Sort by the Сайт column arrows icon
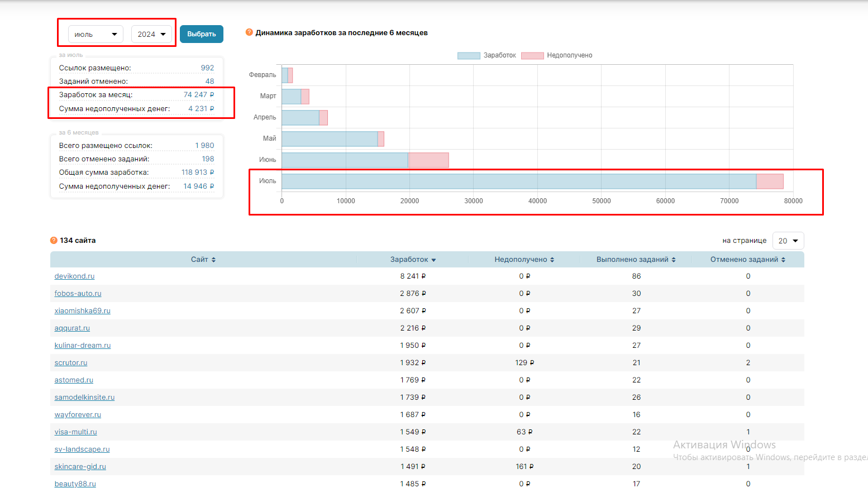Image resolution: width=868 pixels, height=488 pixels. click(213, 260)
